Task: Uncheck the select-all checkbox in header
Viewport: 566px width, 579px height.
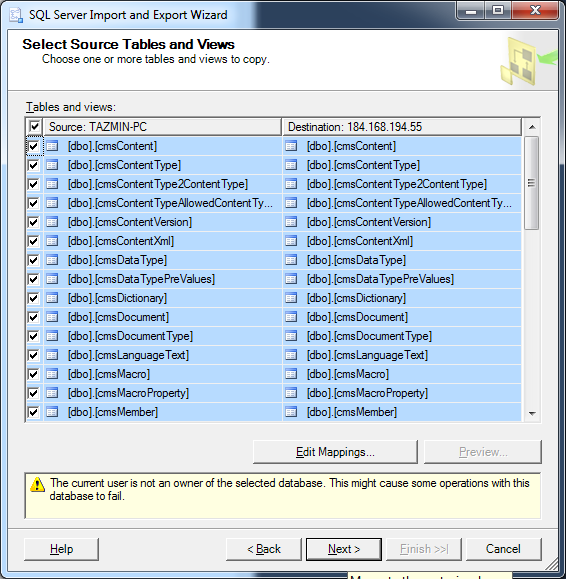Action: [x=35, y=127]
